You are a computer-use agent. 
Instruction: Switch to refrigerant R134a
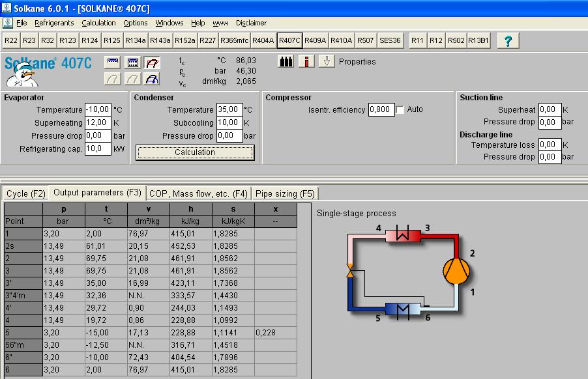(136, 40)
